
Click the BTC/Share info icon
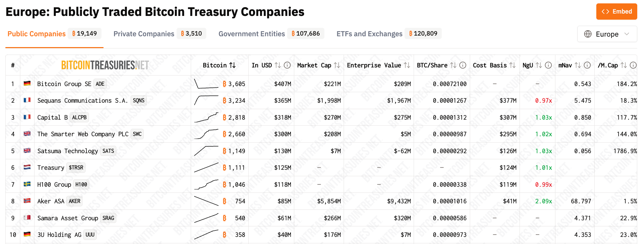coord(463,65)
